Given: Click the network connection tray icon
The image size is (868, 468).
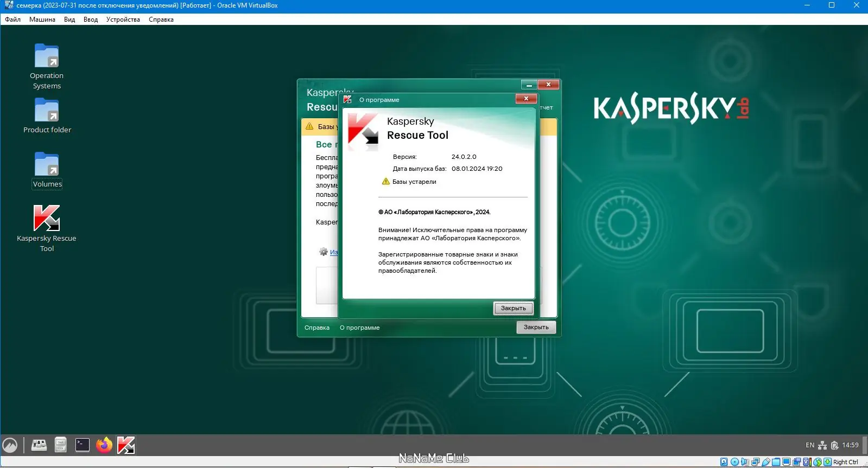Looking at the screenshot, I should click(x=822, y=446).
